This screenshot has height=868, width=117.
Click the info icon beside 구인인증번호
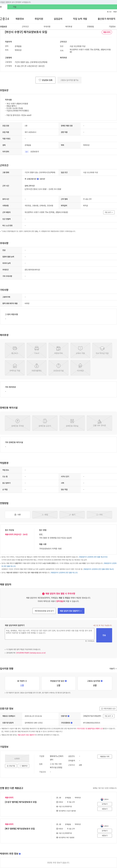pos(71,723)
